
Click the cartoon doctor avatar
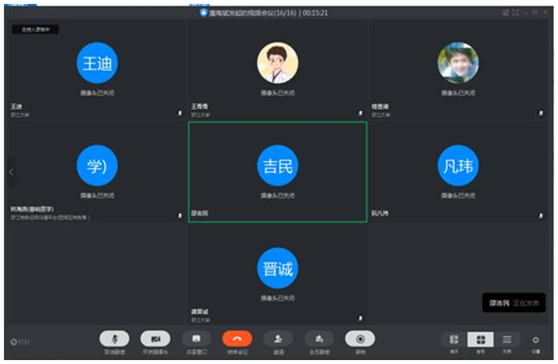tap(278, 63)
